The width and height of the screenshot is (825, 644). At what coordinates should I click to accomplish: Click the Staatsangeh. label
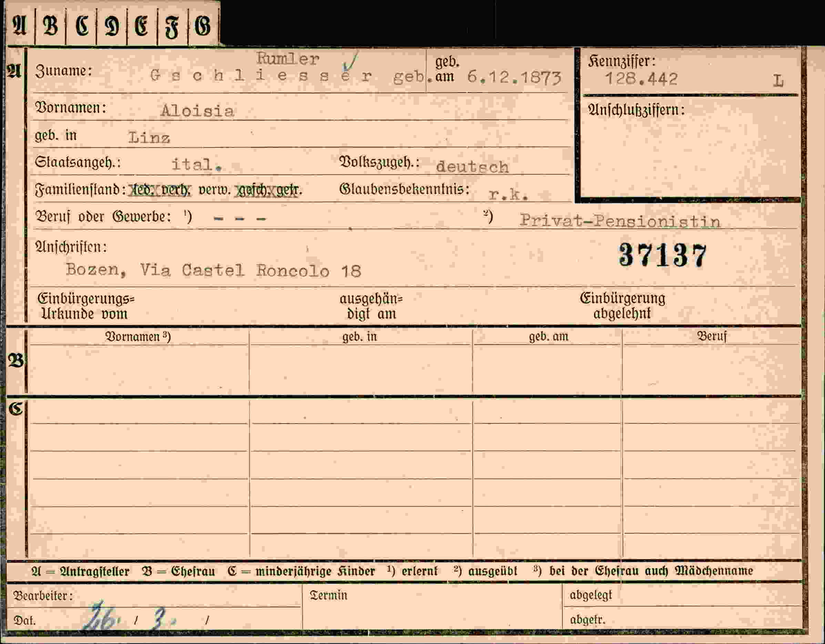tap(78, 162)
